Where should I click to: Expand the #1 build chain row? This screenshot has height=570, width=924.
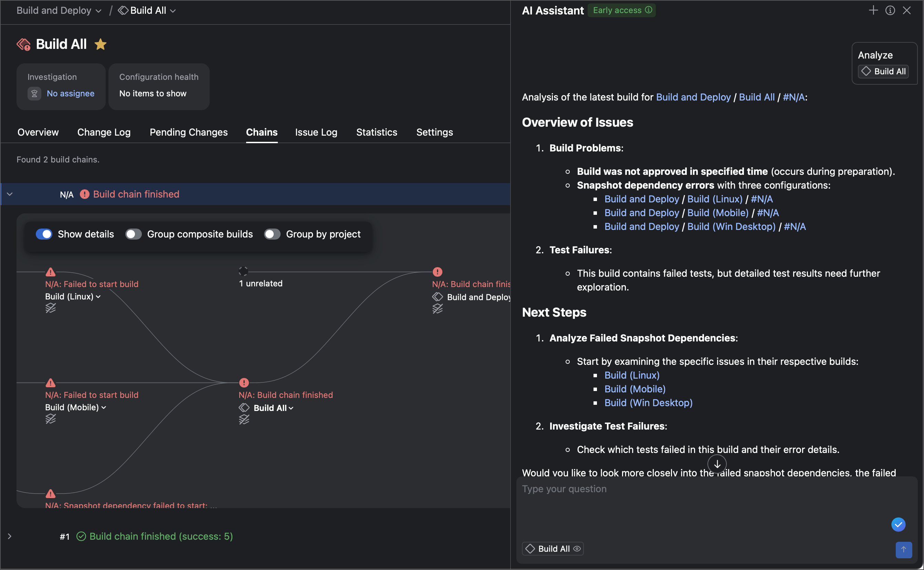point(10,536)
